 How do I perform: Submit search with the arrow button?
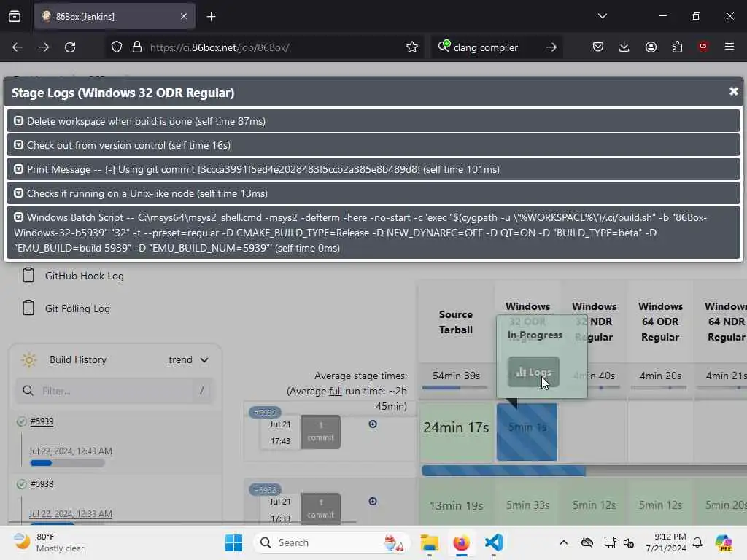click(x=551, y=47)
